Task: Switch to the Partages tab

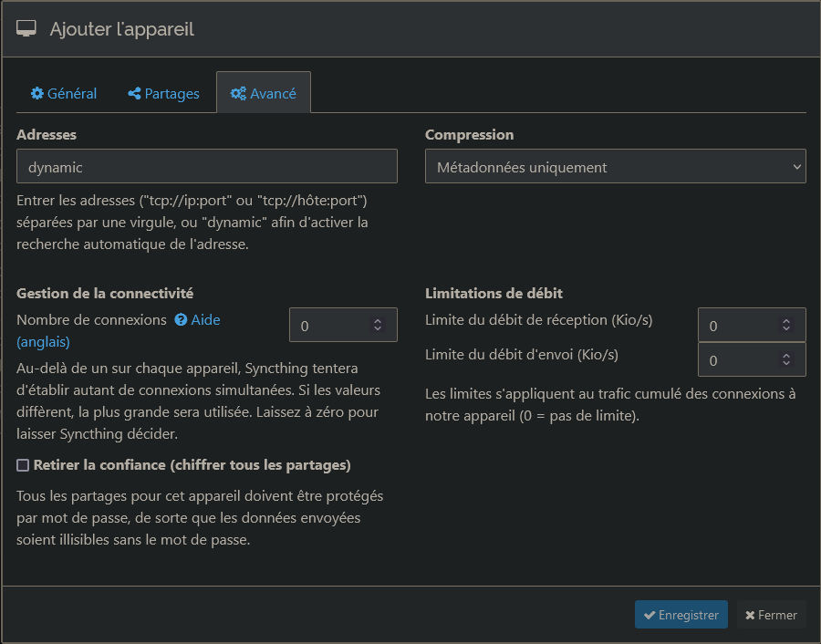Action: click(x=163, y=94)
